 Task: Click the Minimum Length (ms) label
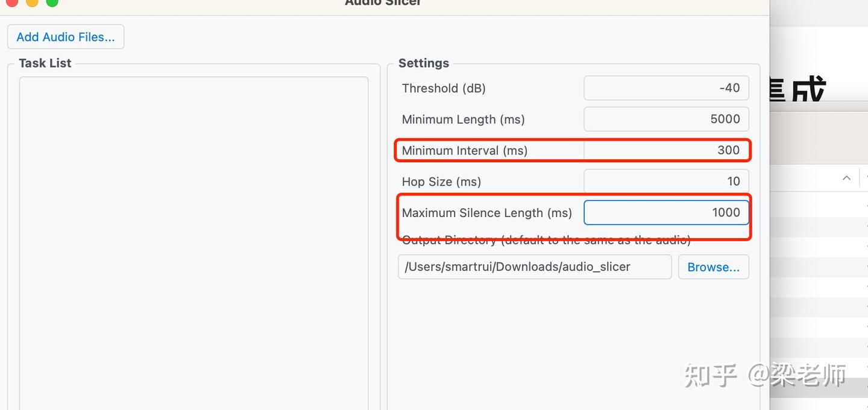(x=463, y=119)
